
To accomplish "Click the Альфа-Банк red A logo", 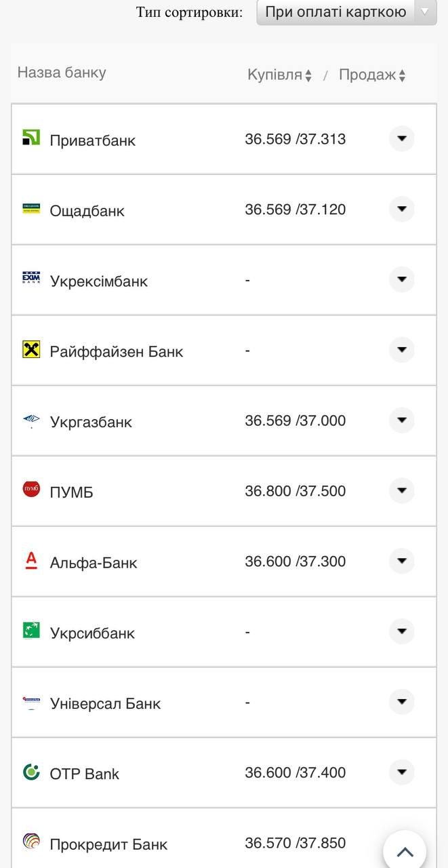I will click(31, 559).
